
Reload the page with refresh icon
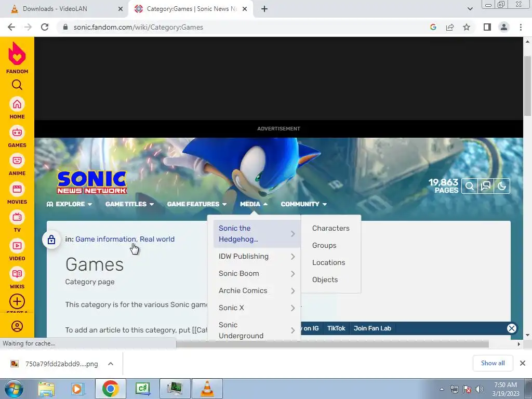click(x=45, y=27)
